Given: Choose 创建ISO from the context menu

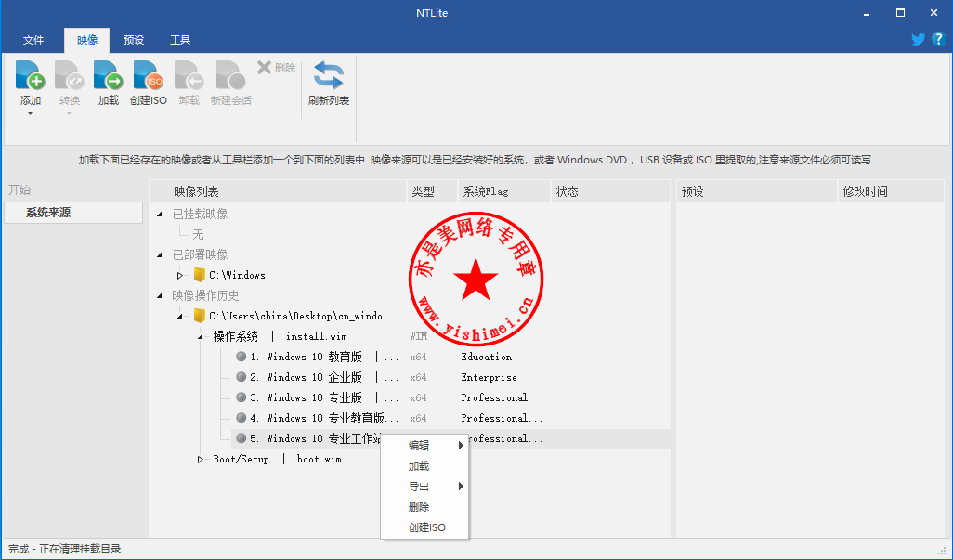Looking at the screenshot, I should click(424, 527).
